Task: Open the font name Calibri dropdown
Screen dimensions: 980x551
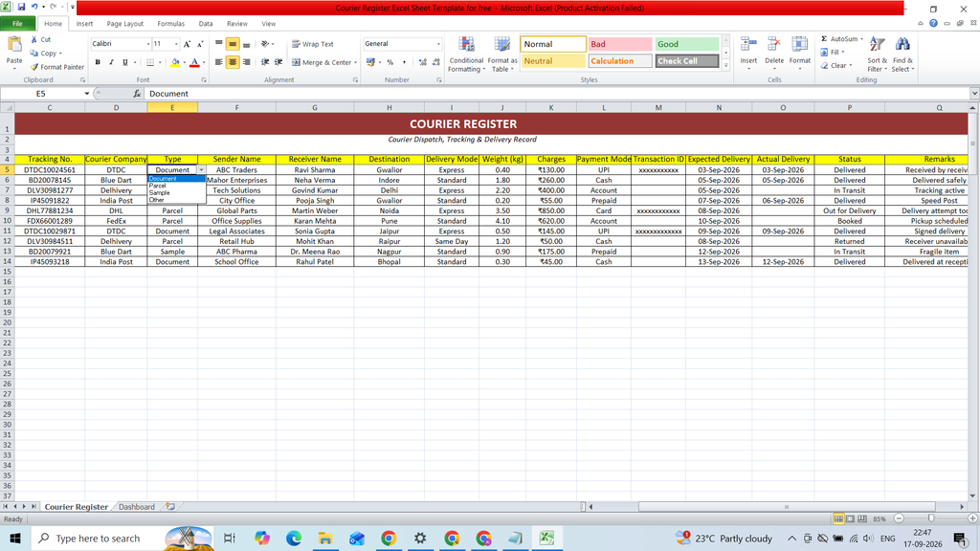Action: click(x=148, y=44)
